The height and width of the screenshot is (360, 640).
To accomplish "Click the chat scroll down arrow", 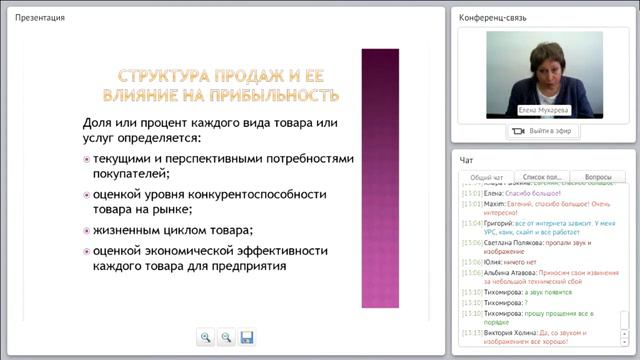I will (624, 342).
